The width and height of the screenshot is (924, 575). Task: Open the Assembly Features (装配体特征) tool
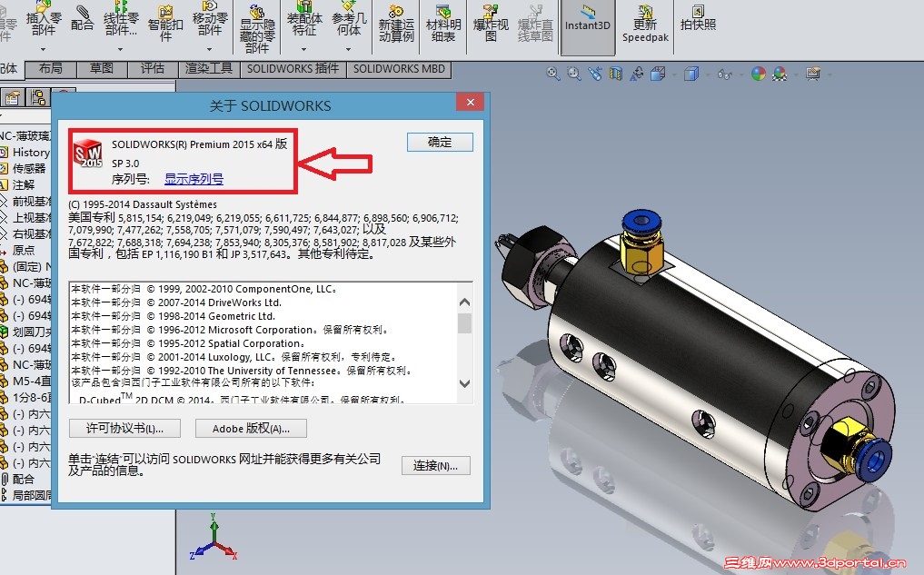304,19
